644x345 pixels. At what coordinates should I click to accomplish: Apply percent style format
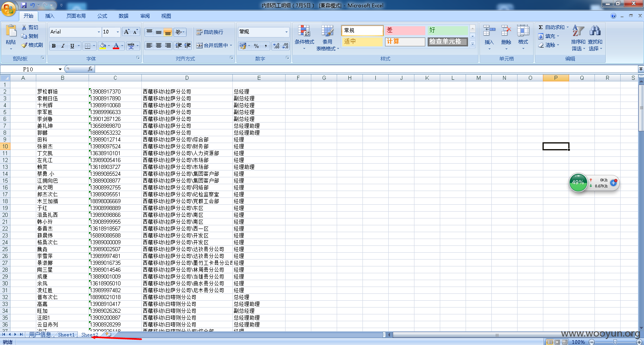[256, 46]
